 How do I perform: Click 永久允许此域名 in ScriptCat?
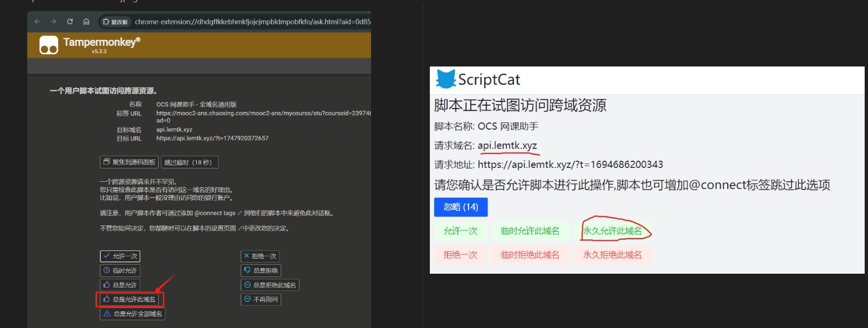612,232
